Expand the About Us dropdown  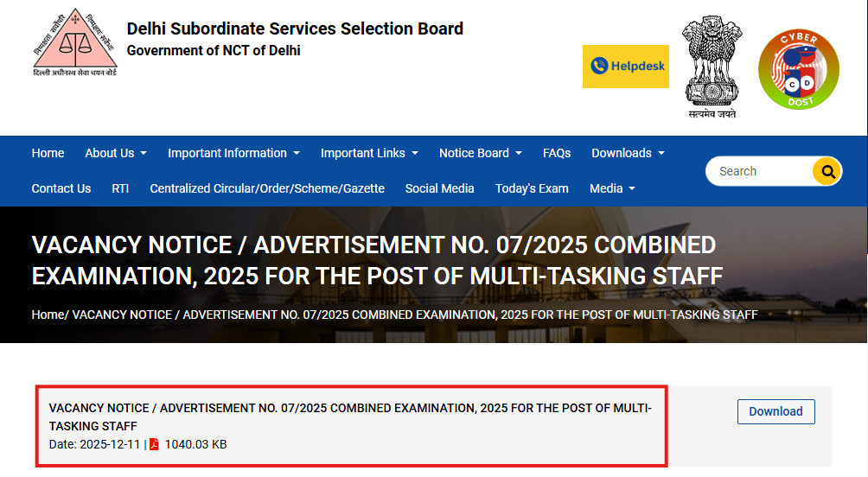pyautogui.click(x=116, y=153)
